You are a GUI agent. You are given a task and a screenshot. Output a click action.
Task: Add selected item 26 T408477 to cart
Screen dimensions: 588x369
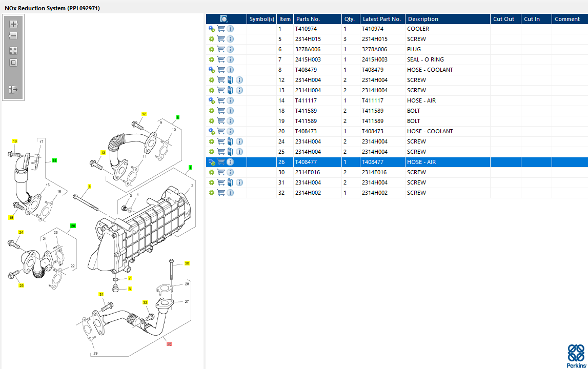(221, 162)
